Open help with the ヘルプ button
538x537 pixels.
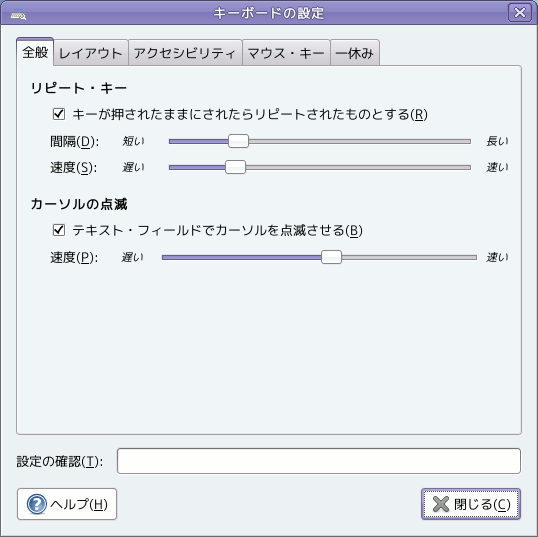[x=67, y=504]
